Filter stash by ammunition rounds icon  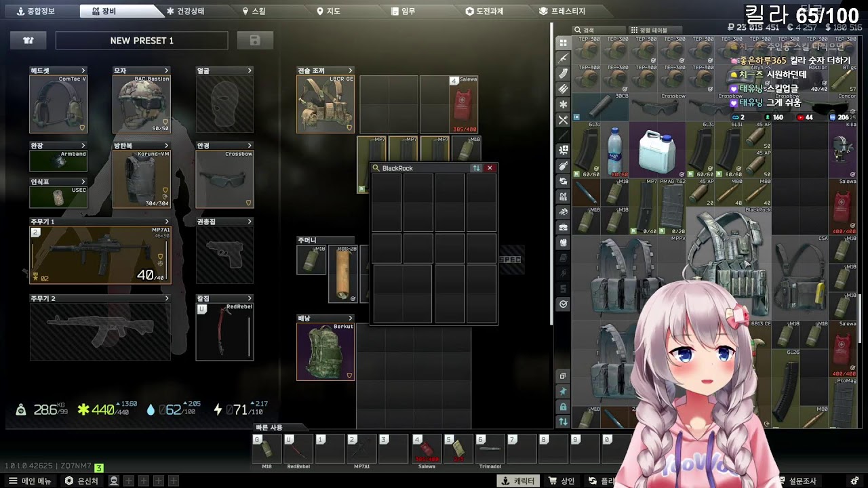563,89
